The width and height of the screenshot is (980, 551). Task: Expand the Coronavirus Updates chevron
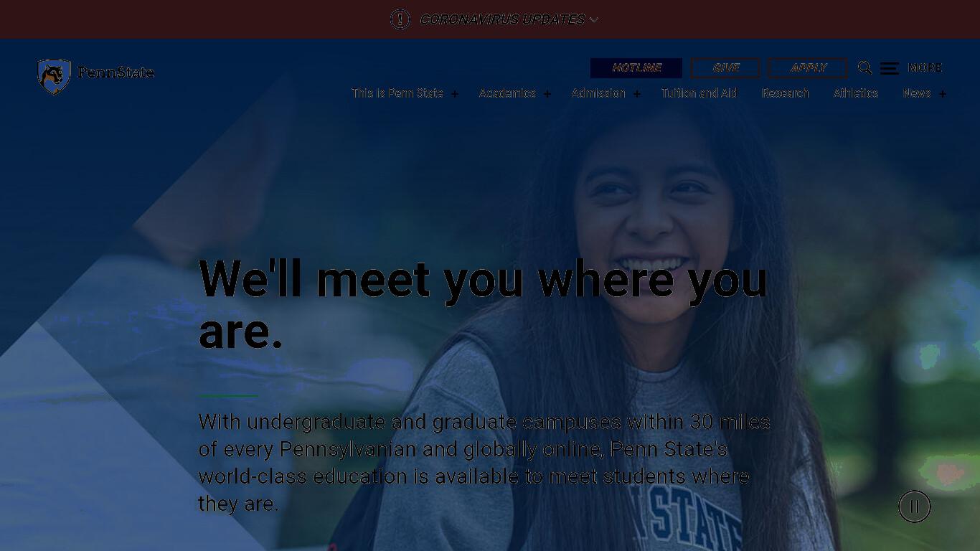(594, 19)
